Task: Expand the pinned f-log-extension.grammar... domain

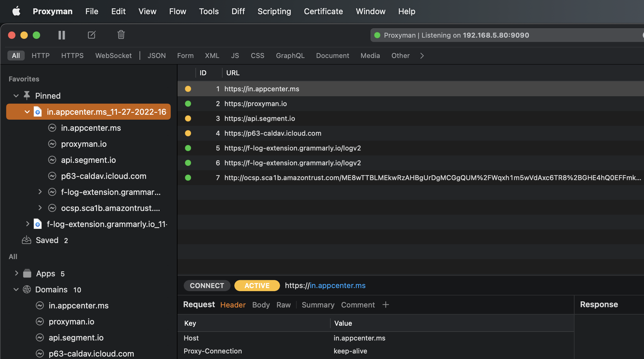Action: pyautogui.click(x=40, y=192)
